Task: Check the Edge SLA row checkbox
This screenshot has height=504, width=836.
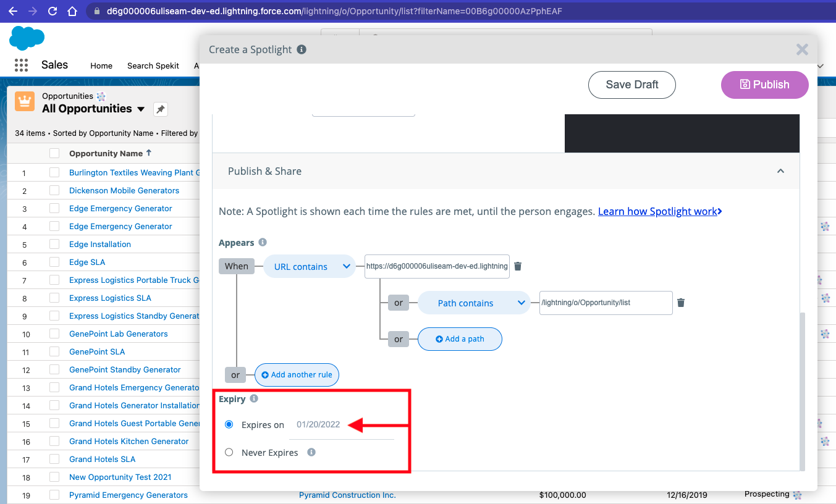Action: (54, 262)
